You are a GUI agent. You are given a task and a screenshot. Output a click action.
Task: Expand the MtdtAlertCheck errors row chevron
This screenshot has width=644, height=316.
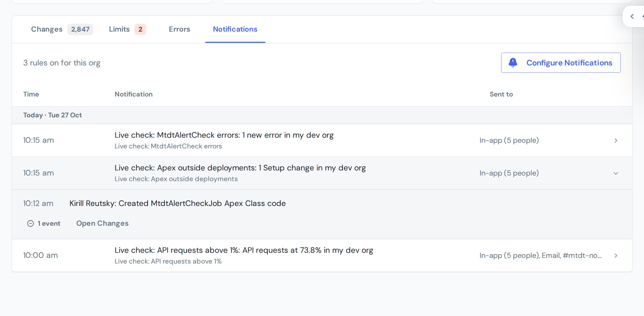pyautogui.click(x=616, y=141)
